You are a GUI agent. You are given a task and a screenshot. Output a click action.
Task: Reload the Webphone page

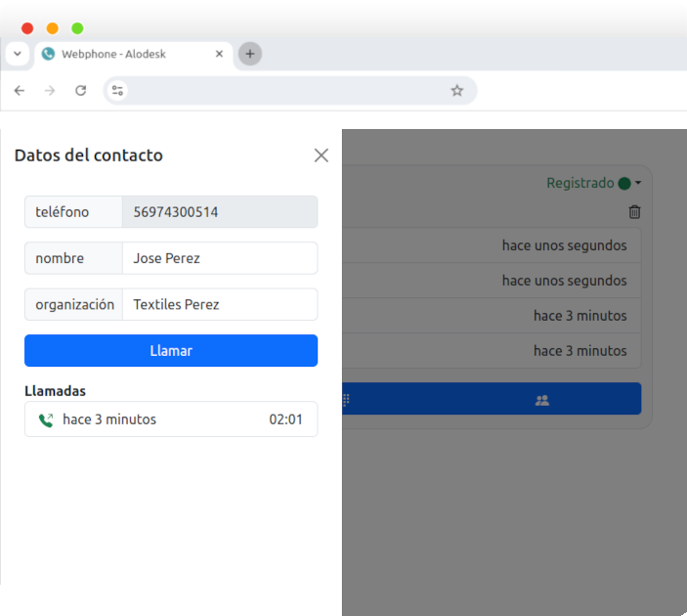pyautogui.click(x=81, y=91)
